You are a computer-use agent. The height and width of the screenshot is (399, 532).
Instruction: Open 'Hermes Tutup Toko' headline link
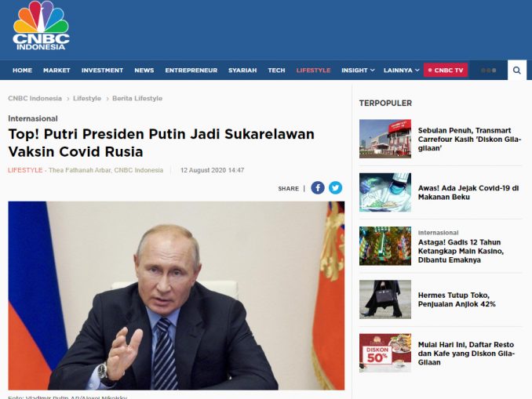[x=457, y=299]
